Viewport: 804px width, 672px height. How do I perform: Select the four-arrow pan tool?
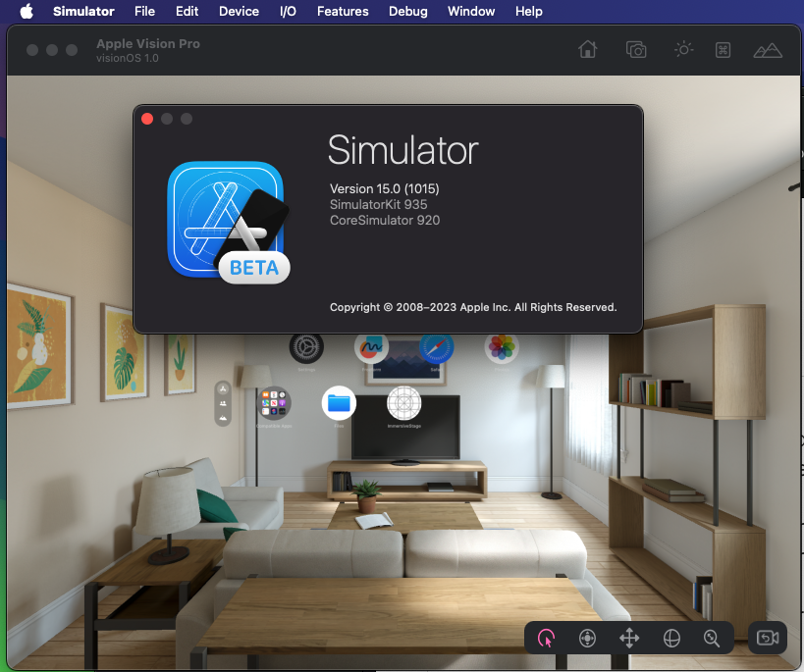(629, 639)
